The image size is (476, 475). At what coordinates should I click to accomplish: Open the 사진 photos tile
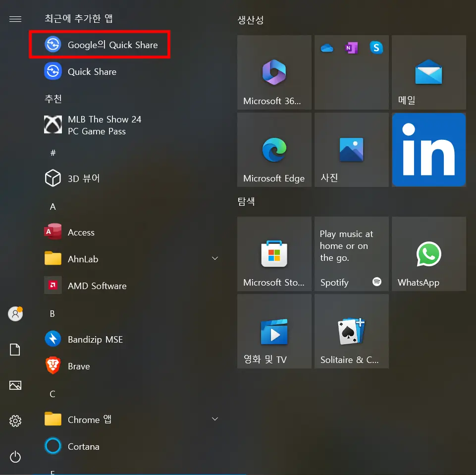click(x=352, y=150)
